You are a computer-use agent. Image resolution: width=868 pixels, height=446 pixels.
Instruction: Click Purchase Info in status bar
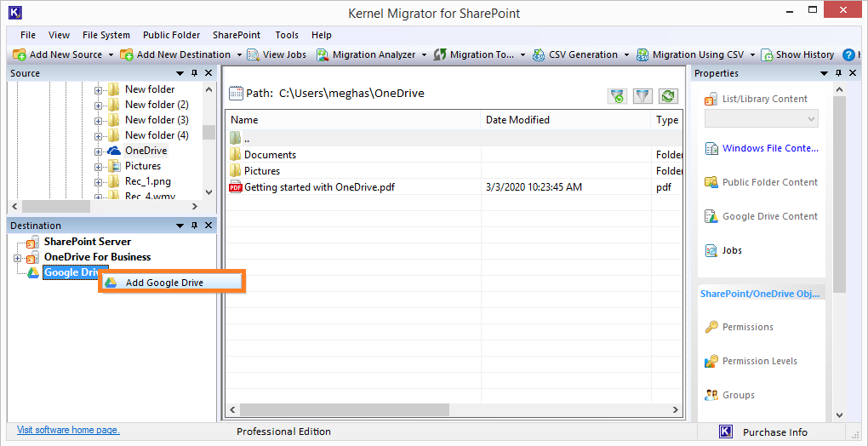coord(775,432)
